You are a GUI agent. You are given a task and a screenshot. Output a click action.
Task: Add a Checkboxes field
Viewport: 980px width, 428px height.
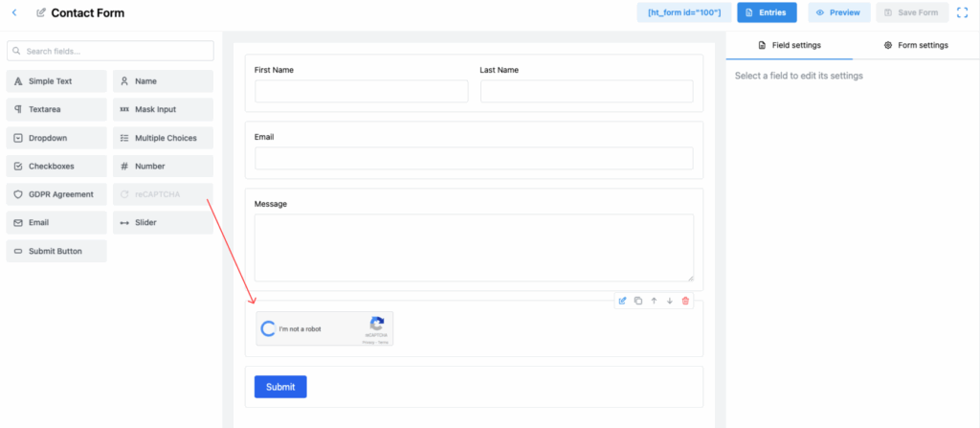(x=56, y=166)
